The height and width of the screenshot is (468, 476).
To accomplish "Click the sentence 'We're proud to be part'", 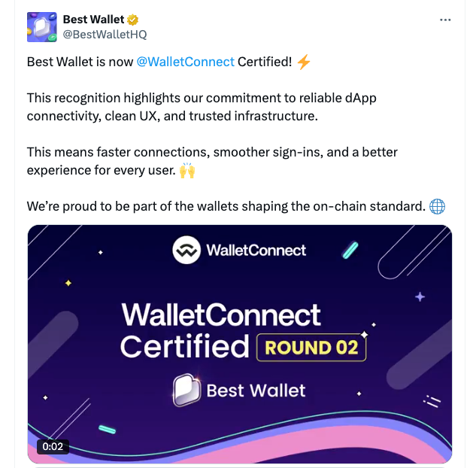I will [226, 206].
